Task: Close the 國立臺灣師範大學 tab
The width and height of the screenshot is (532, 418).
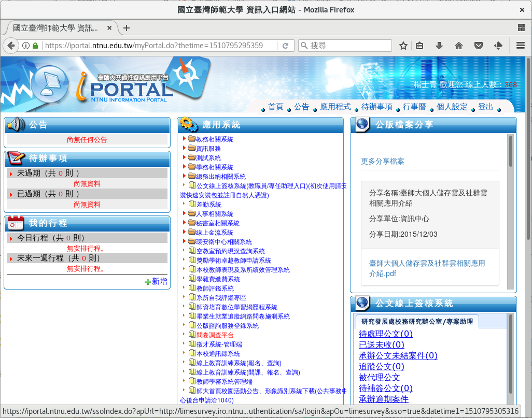Action: click(x=109, y=28)
